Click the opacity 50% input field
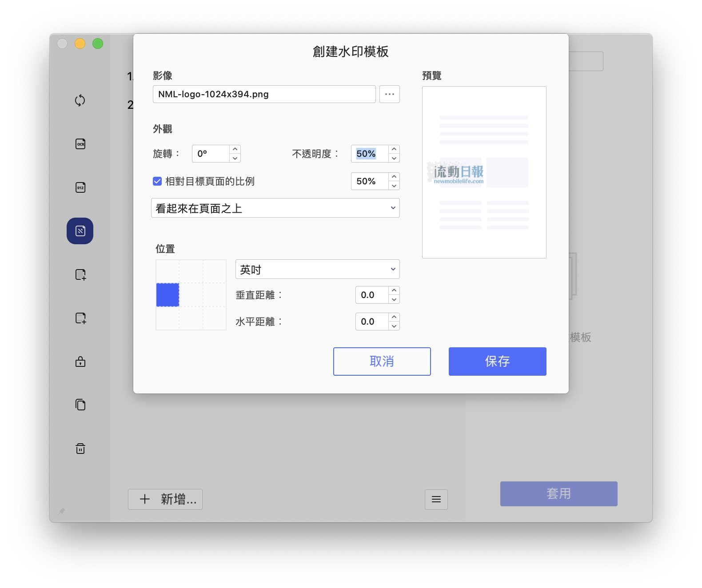Screen dimensions: 702x588 click(x=370, y=154)
